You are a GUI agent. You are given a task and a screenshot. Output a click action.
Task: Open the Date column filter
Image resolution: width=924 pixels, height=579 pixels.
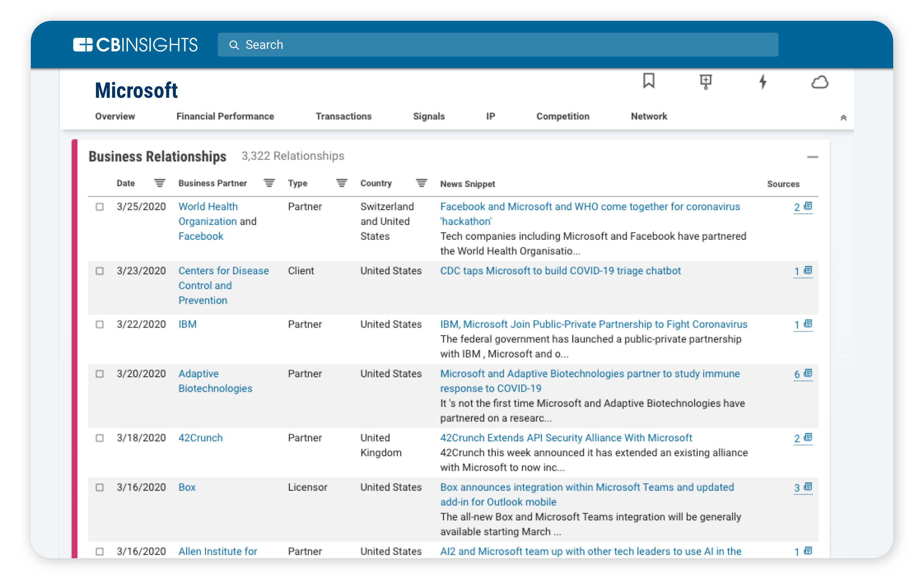click(159, 183)
